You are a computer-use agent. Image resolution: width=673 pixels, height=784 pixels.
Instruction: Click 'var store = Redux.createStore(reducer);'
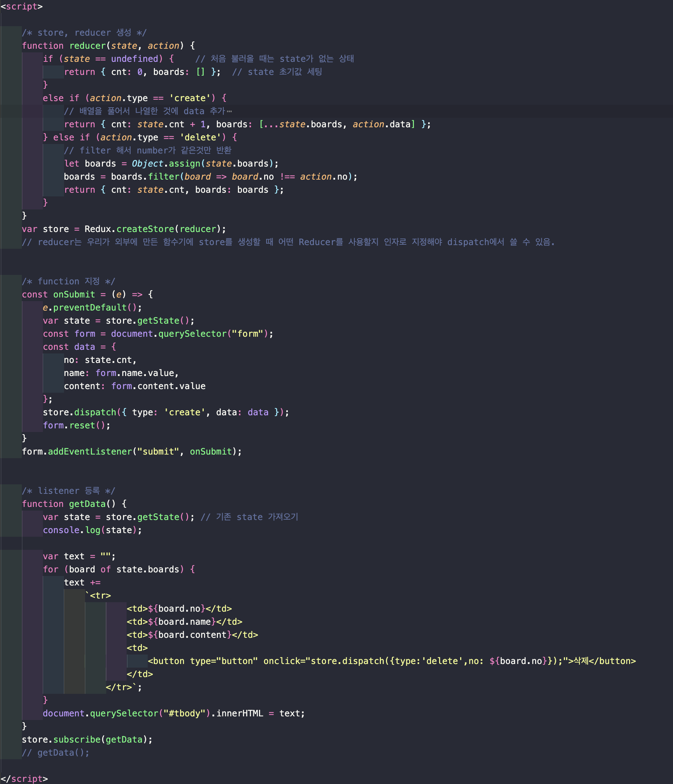pos(124,229)
